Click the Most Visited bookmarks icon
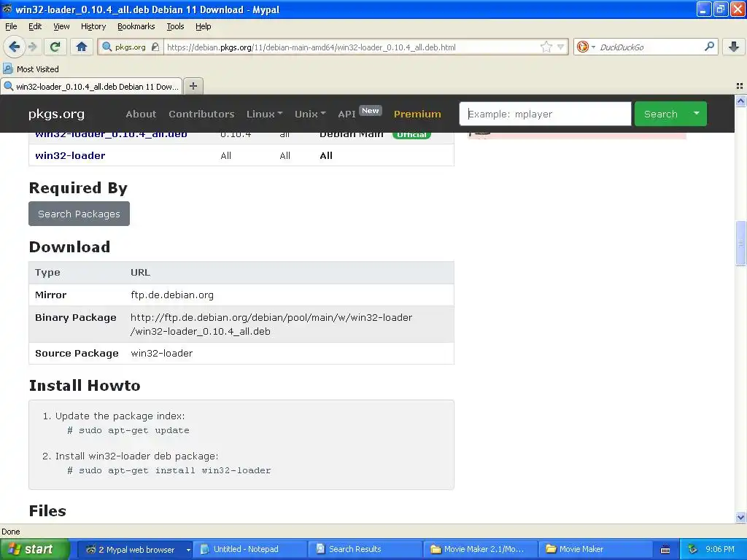This screenshot has height=560, width=747. (x=7, y=69)
